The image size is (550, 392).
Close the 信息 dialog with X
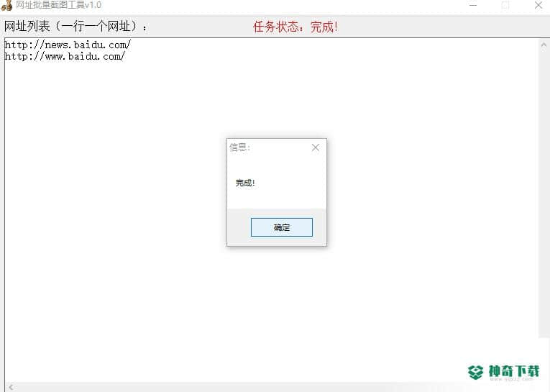tap(316, 147)
